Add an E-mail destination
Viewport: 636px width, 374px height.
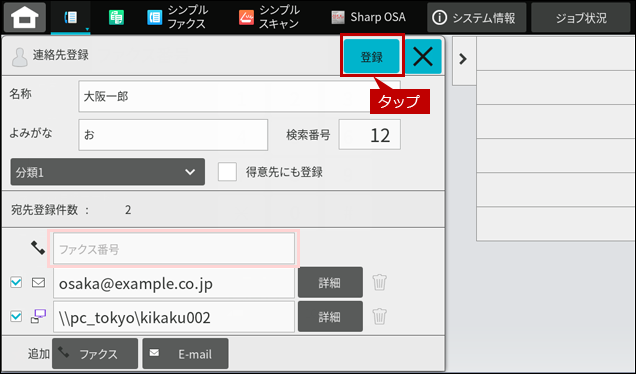(x=185, y=354)
